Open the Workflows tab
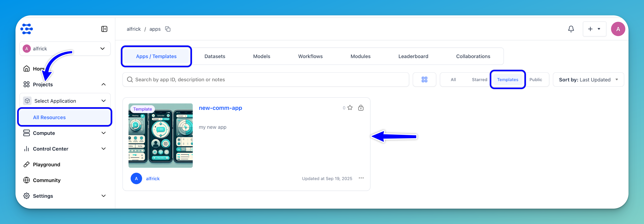 click(310, 56)
